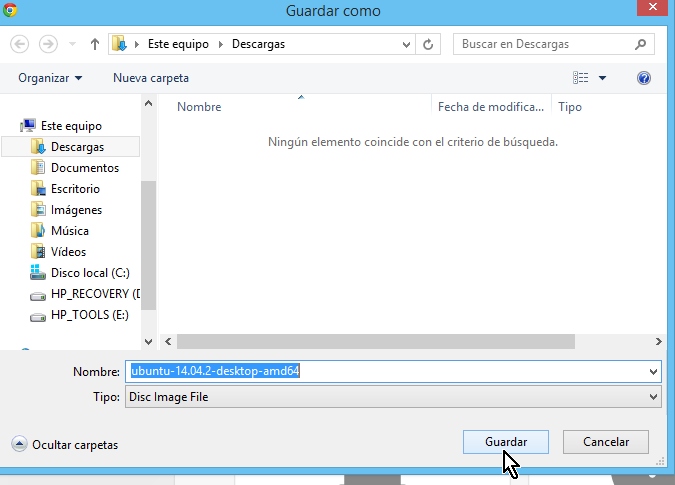This screenshot has width=675, height=485.
Task: Open the help question mark icon
Action: click(x=644, y=78)
